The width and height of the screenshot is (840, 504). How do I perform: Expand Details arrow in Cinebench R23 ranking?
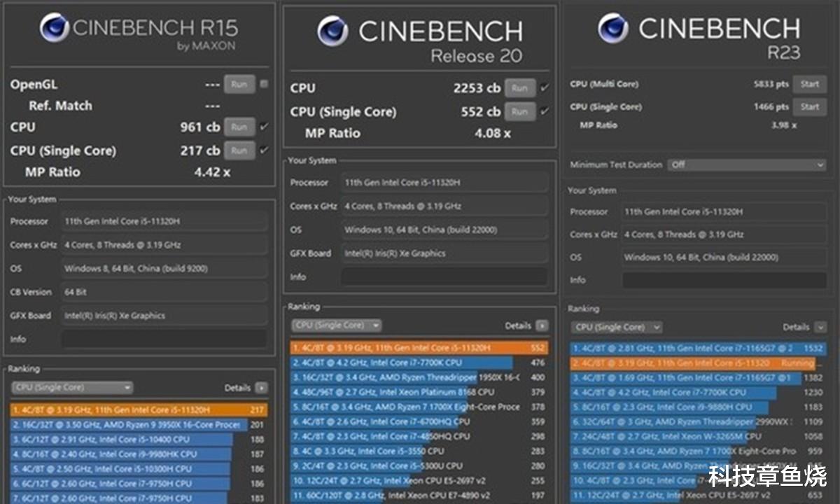pos(821,327)
